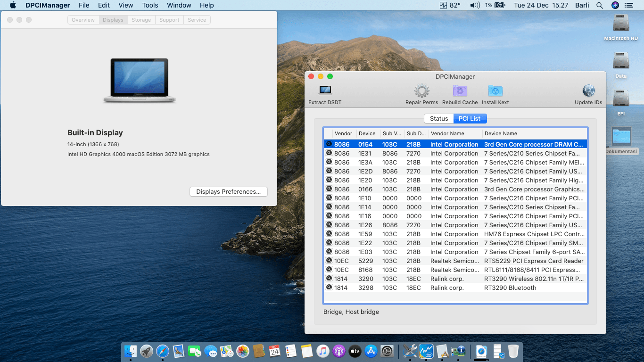The width and height of the screenshot is (644, 362).
Task: Select the PCI List tab
Action: pos(470,119)
